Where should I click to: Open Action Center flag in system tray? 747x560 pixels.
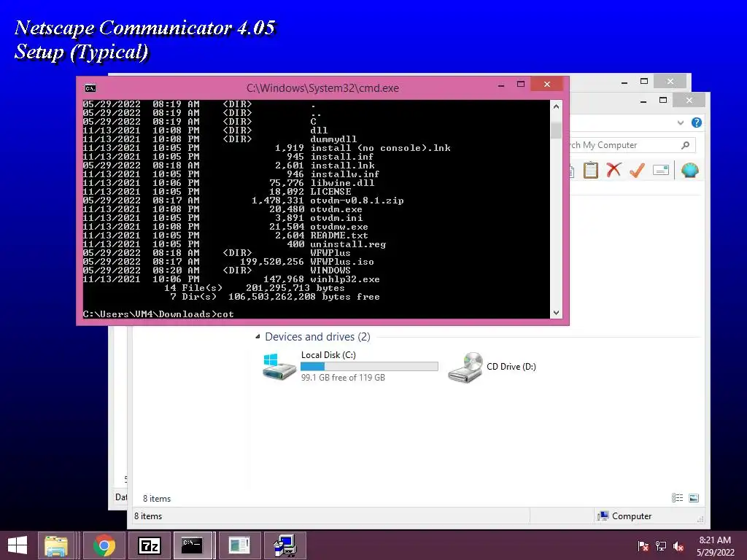tap(643, 546)
